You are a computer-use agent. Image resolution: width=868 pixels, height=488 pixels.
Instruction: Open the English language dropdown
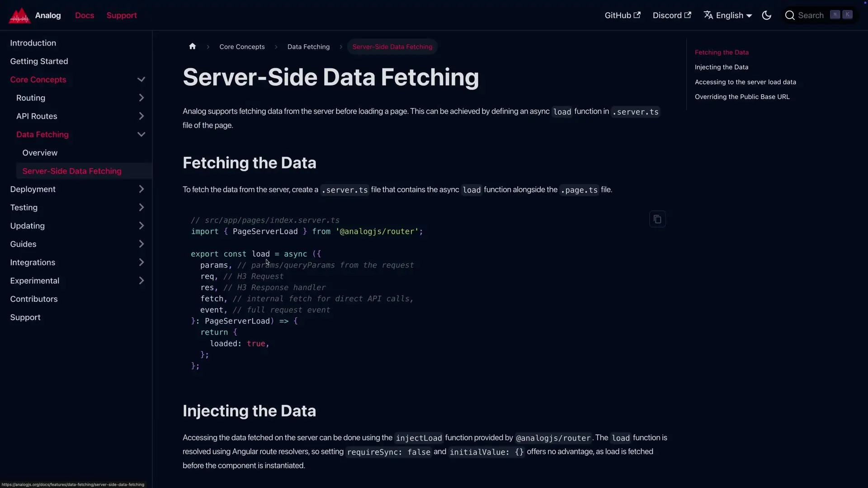(728, 15)
